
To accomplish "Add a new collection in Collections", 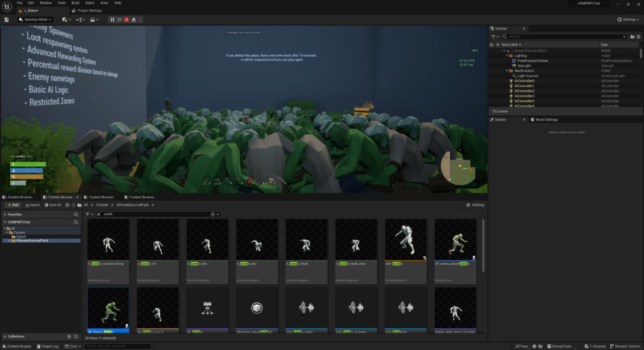I will click(69, 336).
